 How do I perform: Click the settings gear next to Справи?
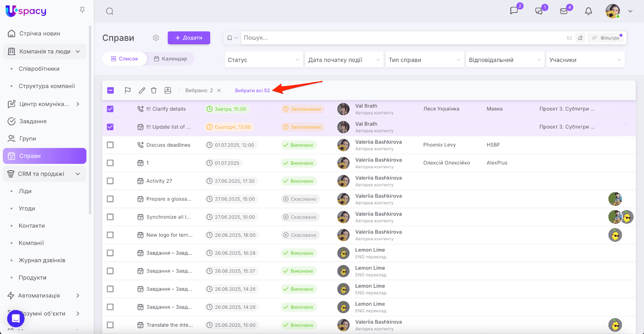pos(156,38)
